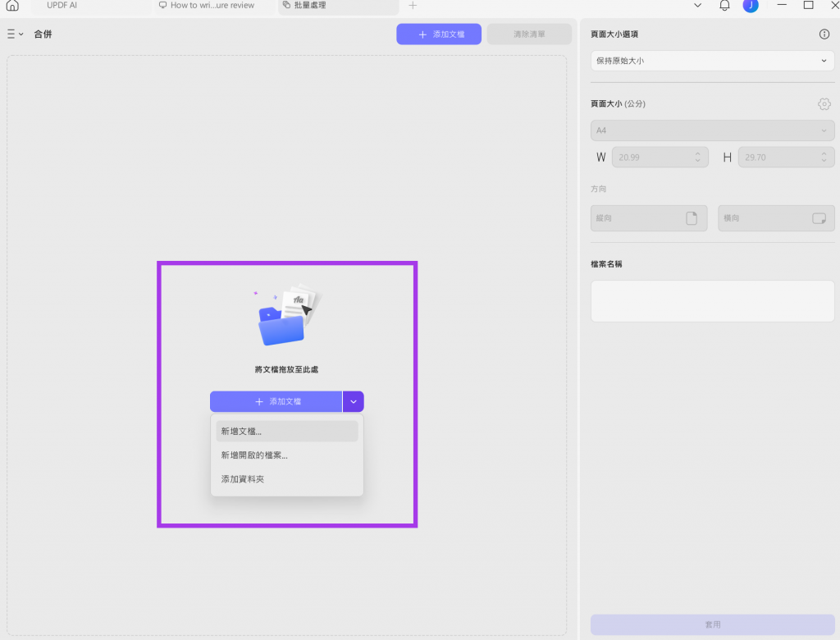Click the 合併 title label
The height and width of the screenshot is (640, 840).
[x=43, y=34]
